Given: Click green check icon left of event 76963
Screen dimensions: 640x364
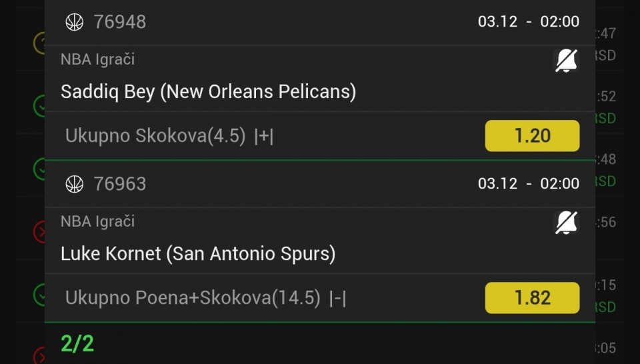Looking at the screenshot, I should (40, 169).
